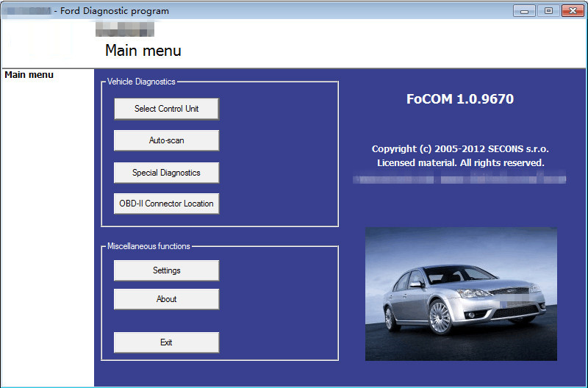Click the Vehicle Diagnostics group label
This screenshot has height=388, width=588.
coord(141,82)
